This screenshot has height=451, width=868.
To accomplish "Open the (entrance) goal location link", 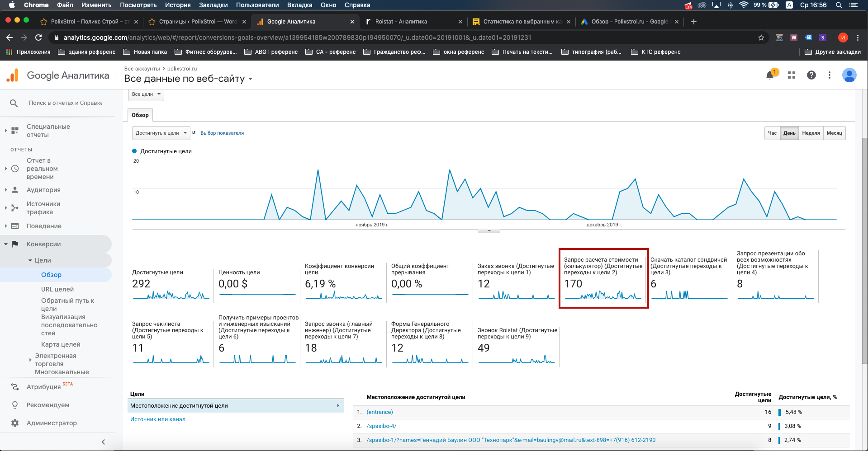I will click(x=379, y=412).
